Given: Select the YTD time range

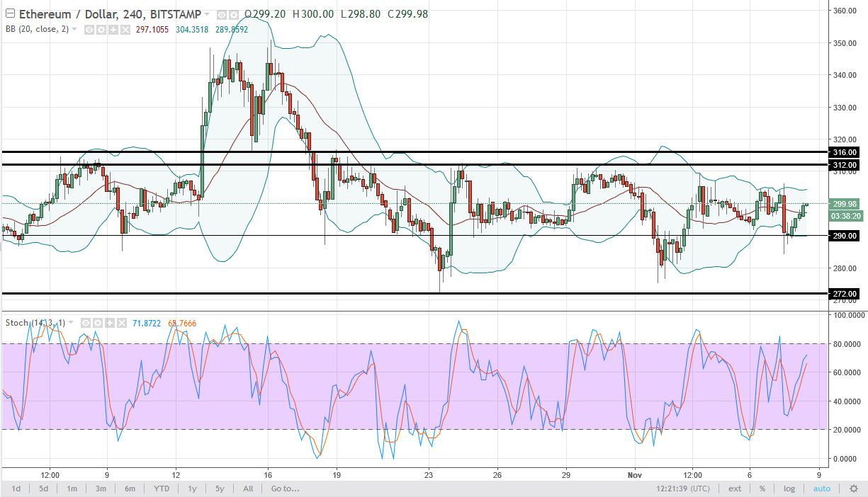Looking at the screenshot, I should pos(162,489).
